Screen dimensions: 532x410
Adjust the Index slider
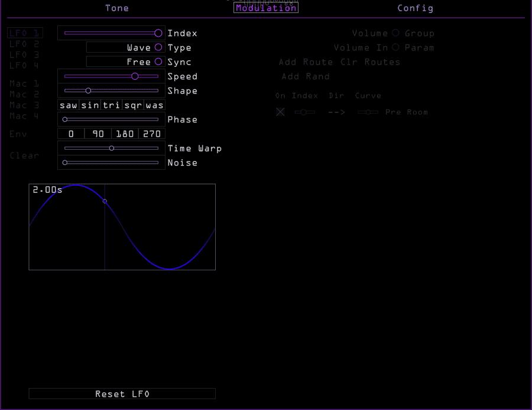click(x=111, y=33)
